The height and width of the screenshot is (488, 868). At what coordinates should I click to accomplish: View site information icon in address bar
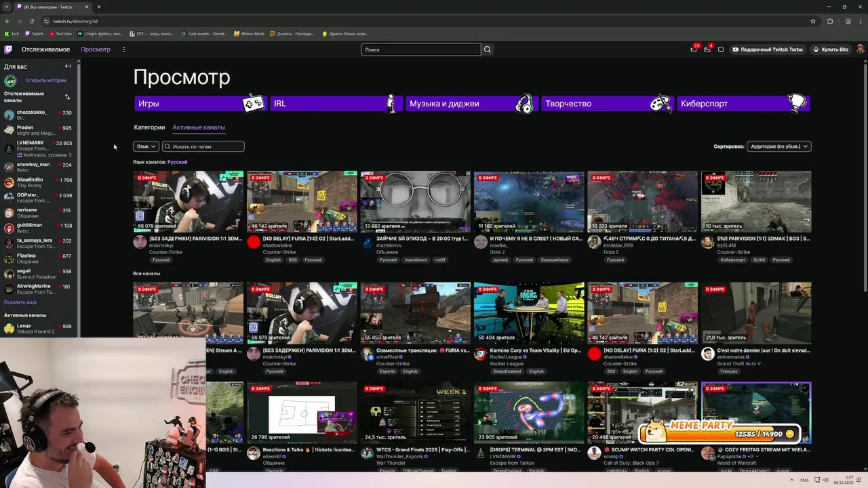tap(46, 21)
